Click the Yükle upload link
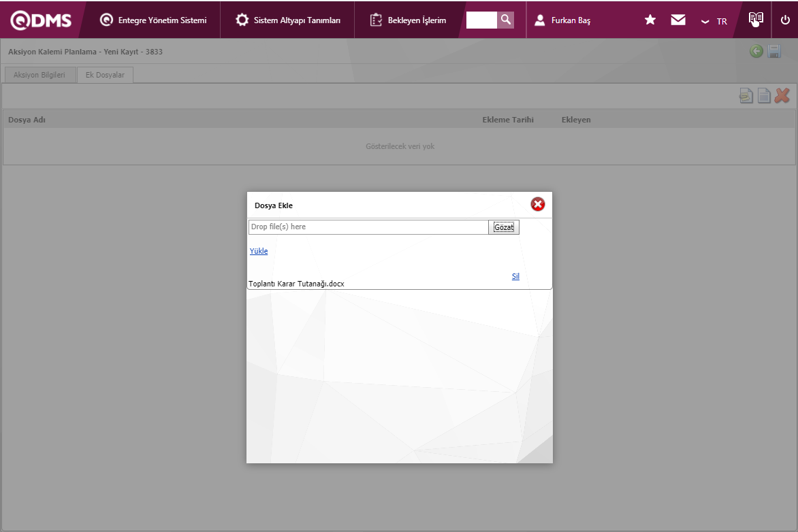 click(x=259, y=251)
